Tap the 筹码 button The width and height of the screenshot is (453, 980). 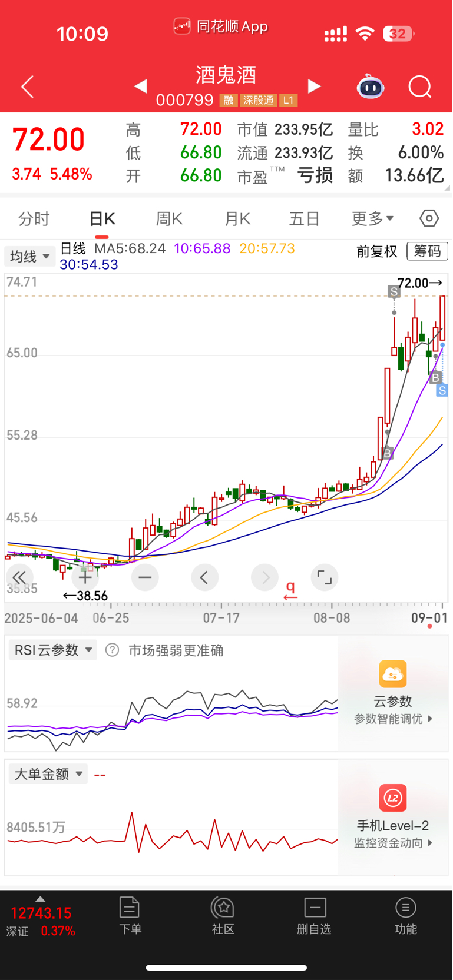tap(427, 251)
